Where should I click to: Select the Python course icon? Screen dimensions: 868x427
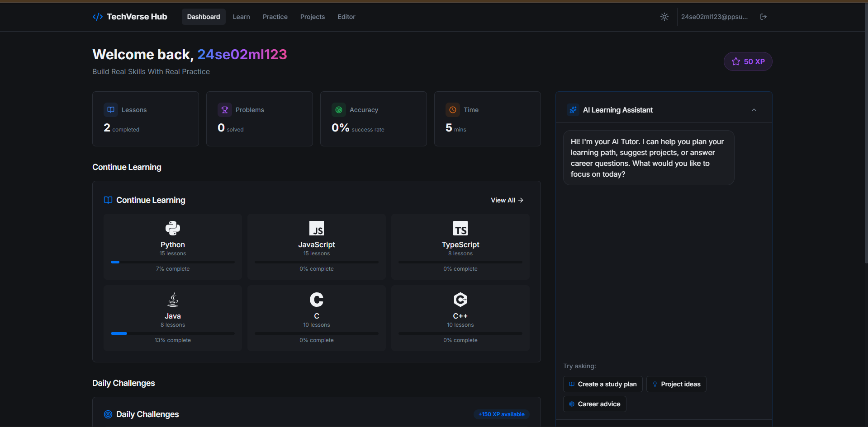point(172,228)
